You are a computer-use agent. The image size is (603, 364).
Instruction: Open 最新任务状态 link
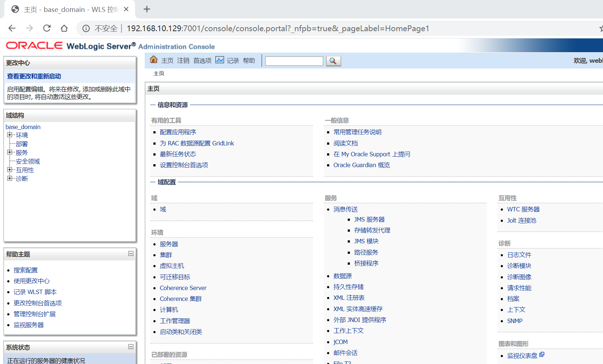[178, 154]
